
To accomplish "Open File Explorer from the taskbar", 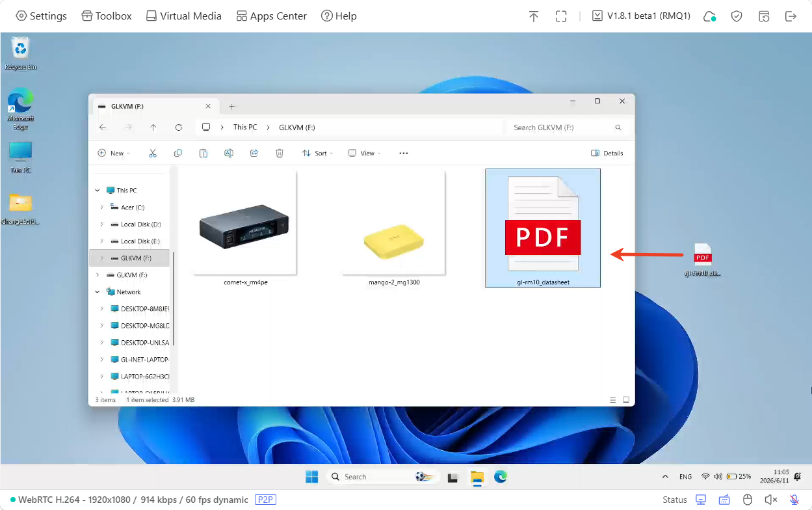I will click(x=477, y=477).
